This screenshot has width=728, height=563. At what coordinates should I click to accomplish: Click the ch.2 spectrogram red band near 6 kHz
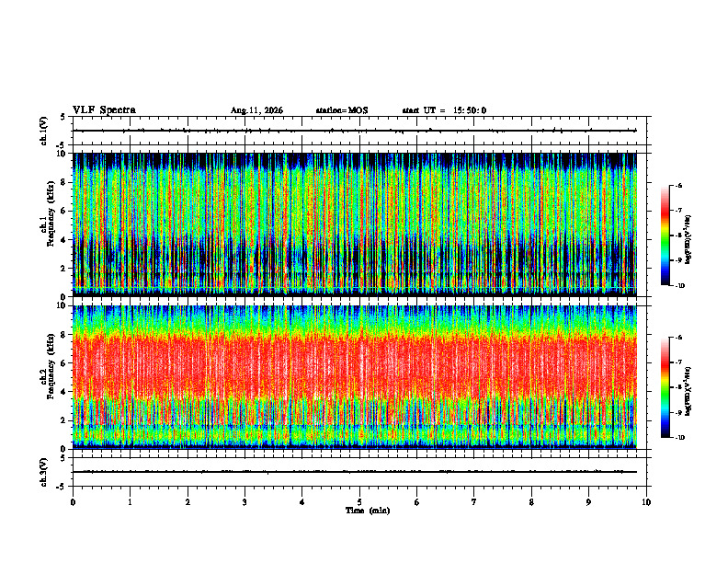point(355,362)
